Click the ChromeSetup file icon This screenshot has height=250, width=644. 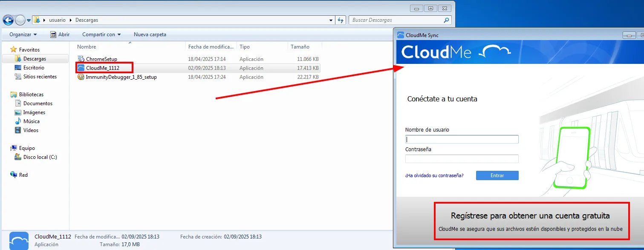click(x=81, y=59)
